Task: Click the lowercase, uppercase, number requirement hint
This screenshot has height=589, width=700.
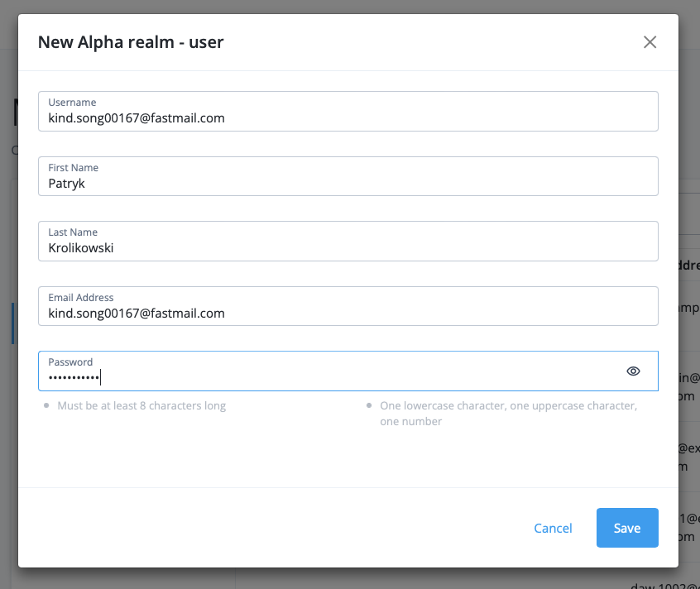Action: point(507,414)
